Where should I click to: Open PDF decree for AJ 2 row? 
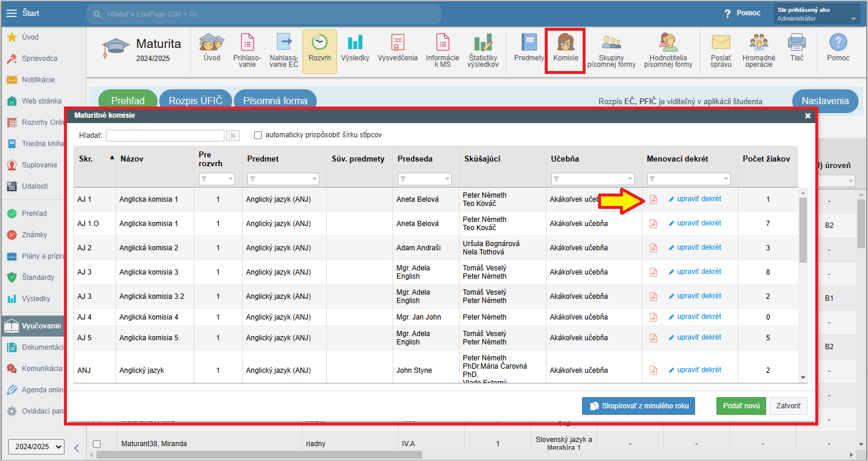[653, 248]
